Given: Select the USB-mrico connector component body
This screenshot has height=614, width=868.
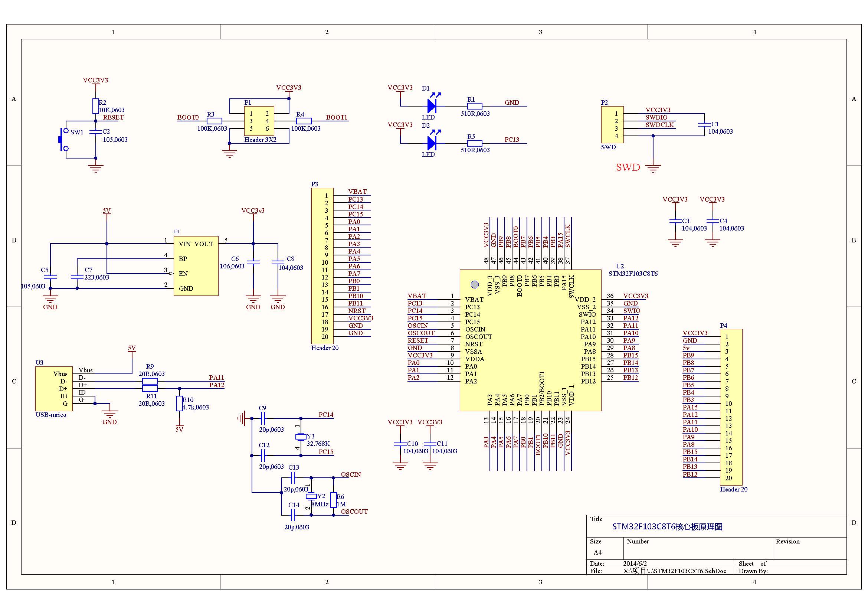Looking at the screenshot, I should pos(54,389).
